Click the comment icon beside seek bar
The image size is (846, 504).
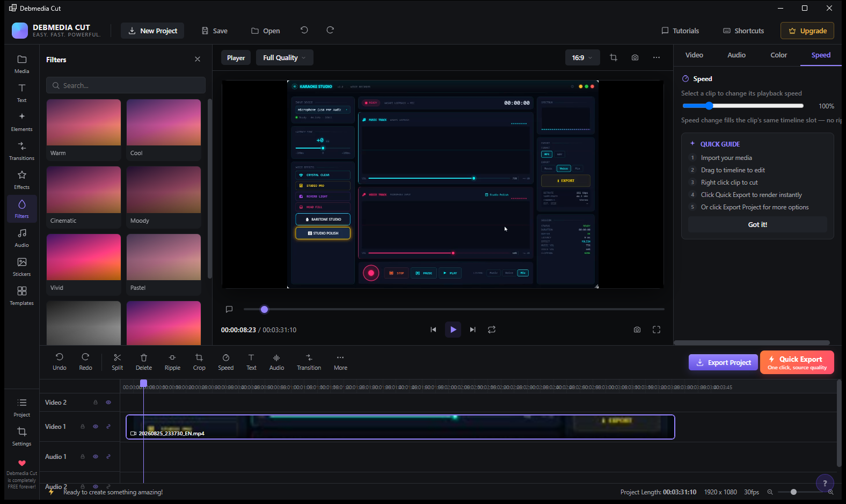coord(229,309)
